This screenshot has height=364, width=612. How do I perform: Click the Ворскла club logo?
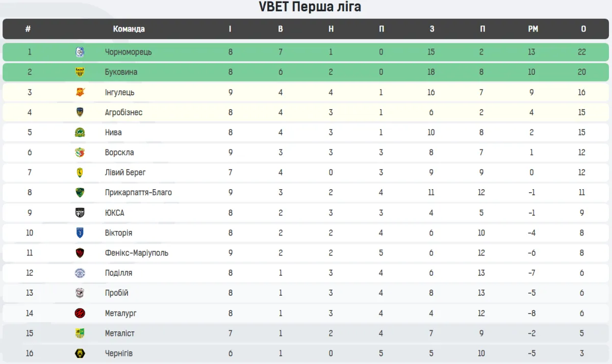80,152
